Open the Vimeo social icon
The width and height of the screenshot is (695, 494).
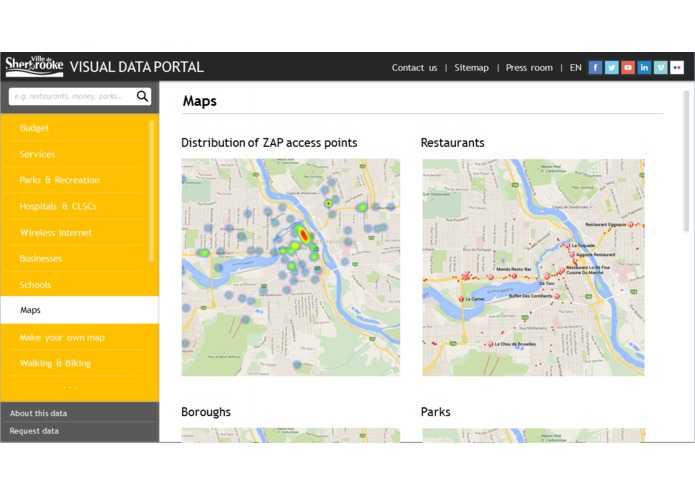660,68
